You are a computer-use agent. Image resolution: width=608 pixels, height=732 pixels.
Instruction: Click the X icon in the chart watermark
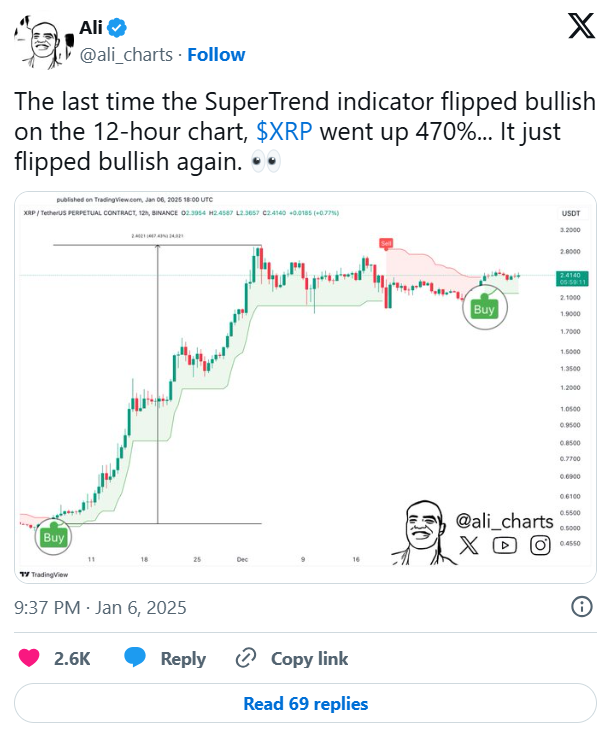(470, 545)
